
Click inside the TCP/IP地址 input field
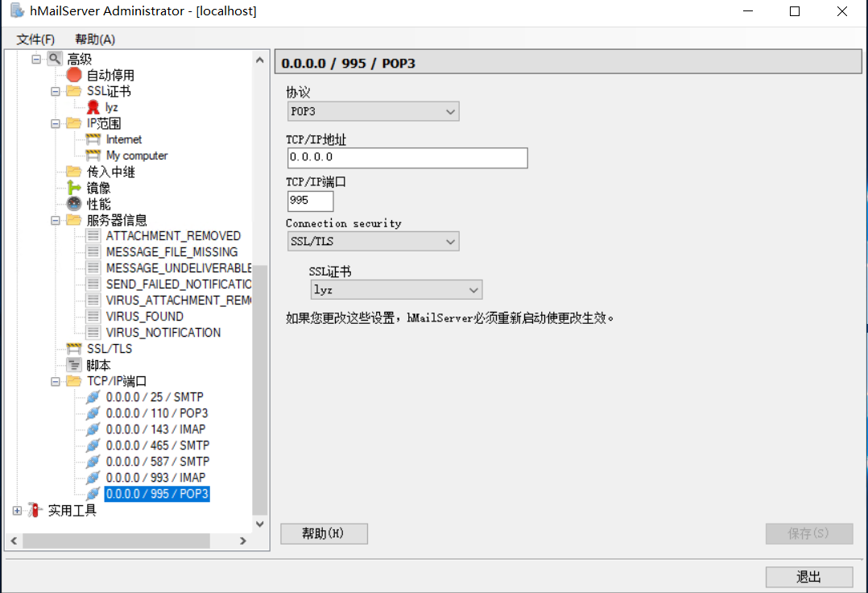tap(407, 158)
